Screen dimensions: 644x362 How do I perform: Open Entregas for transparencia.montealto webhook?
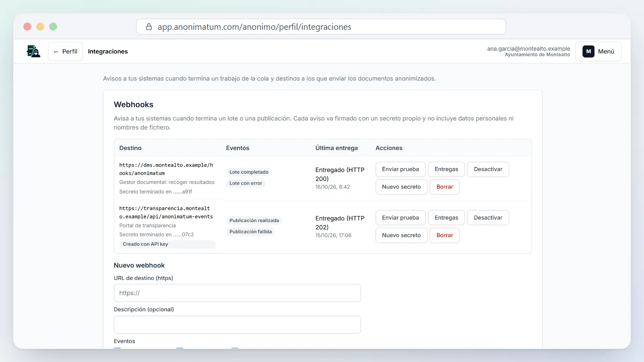tap(446, 218)
